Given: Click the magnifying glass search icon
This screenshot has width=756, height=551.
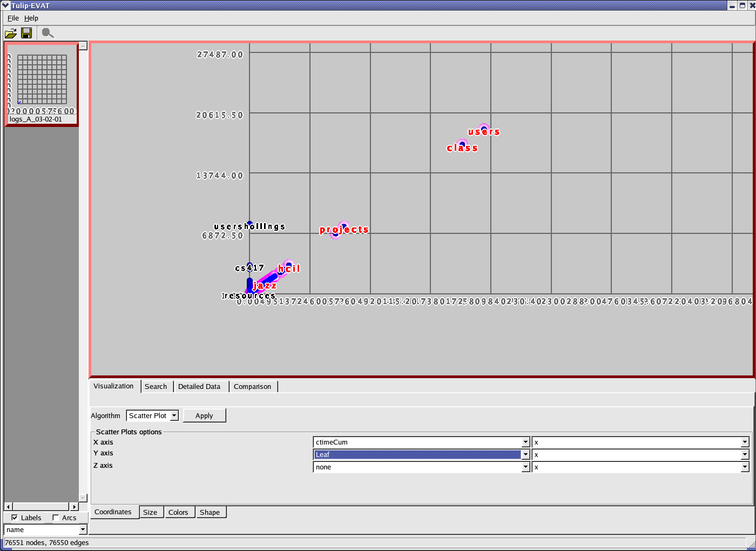Looking at the screenshot, I should click(48, 33).
